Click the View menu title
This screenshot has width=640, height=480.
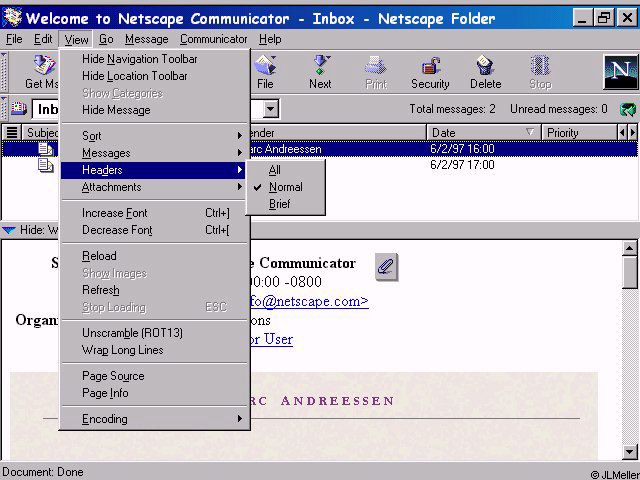76,39
